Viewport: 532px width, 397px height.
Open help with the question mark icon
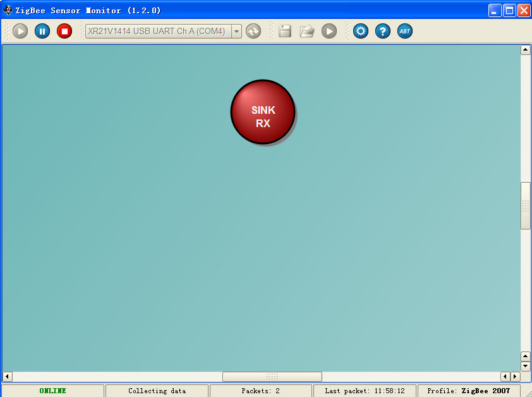[383, 31]
